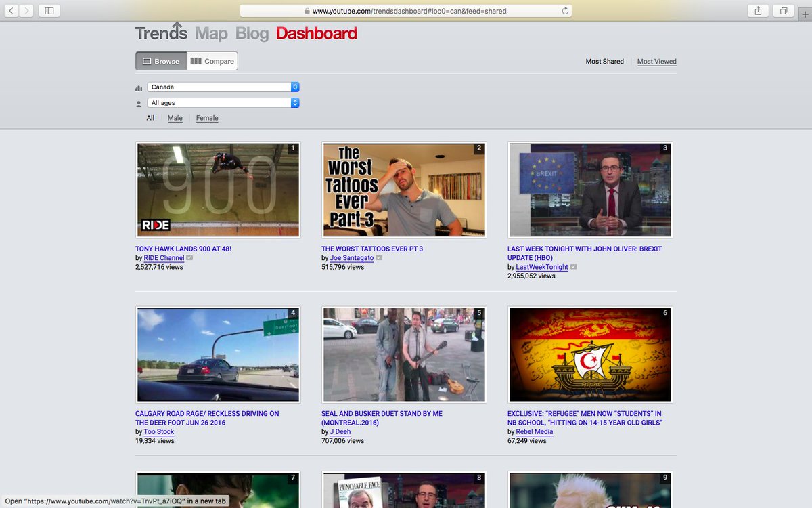
Task: Show all tabs overview in Safari
Action: click(784, 10)
